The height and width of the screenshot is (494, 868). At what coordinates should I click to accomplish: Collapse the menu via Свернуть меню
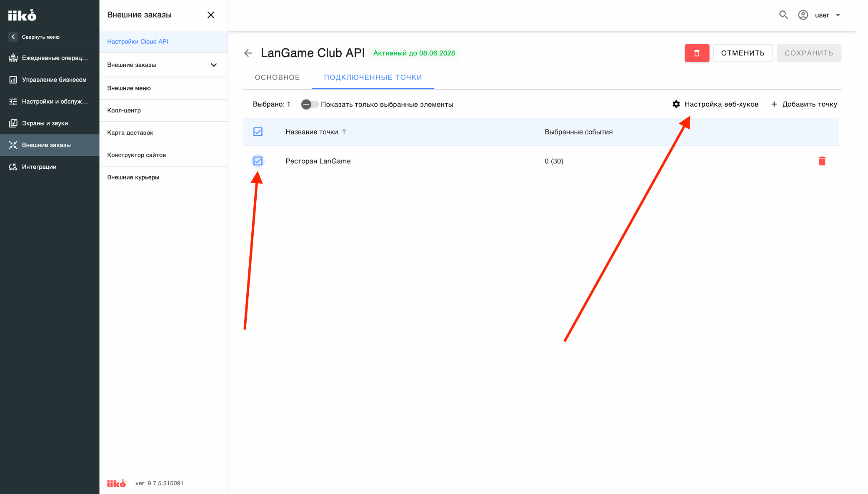(x=35, y=37)
